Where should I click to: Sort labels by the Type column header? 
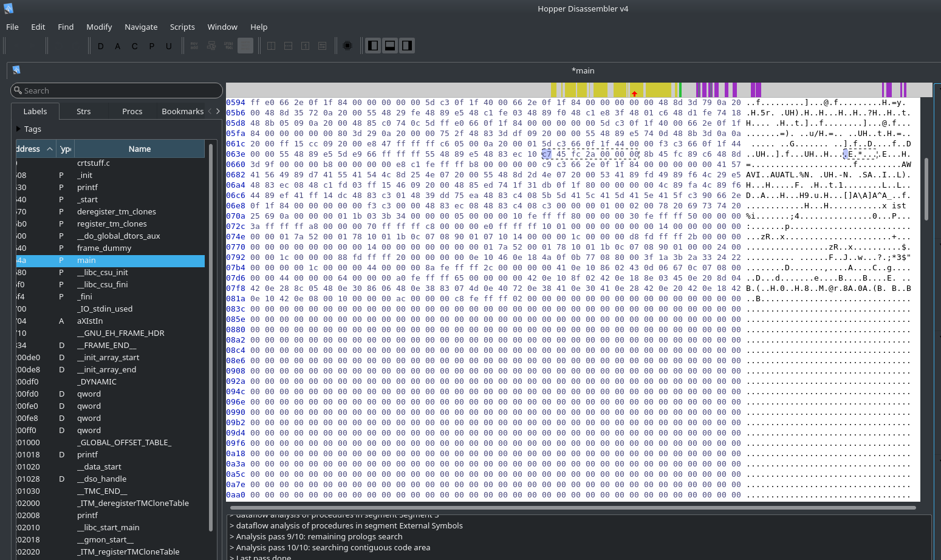(x=66, y=149)
